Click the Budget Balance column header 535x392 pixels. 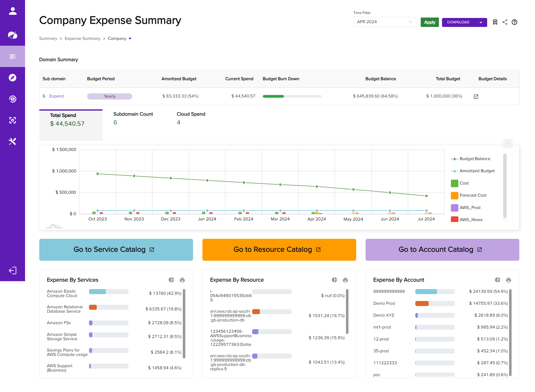pos(380,79)
